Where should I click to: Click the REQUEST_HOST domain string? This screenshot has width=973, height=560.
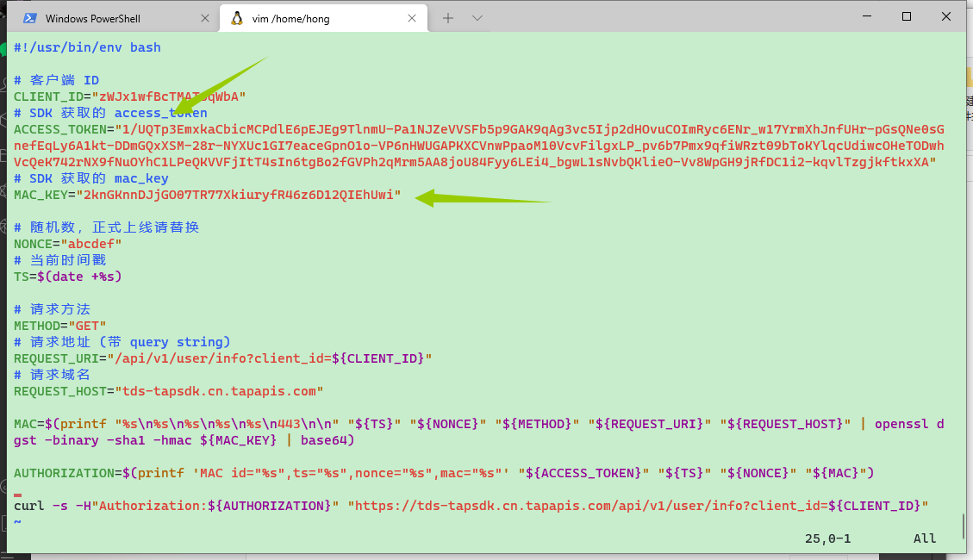pyautogui.click(x=219, y=391)
